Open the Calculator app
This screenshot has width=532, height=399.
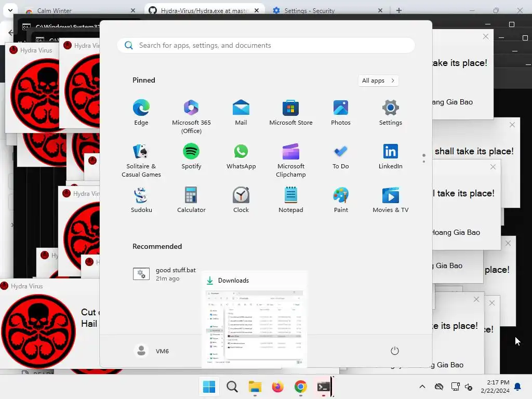pos(191,200)
